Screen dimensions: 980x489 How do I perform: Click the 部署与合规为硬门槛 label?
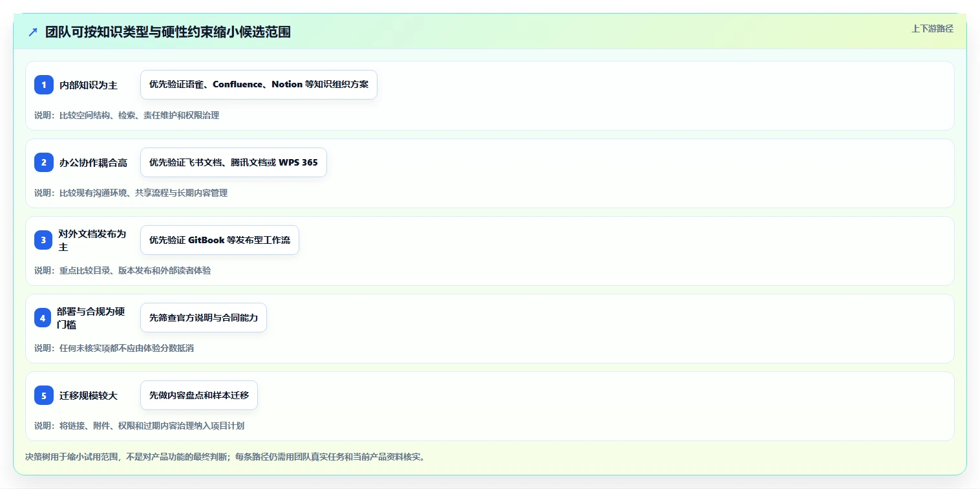tap(91, 318)
